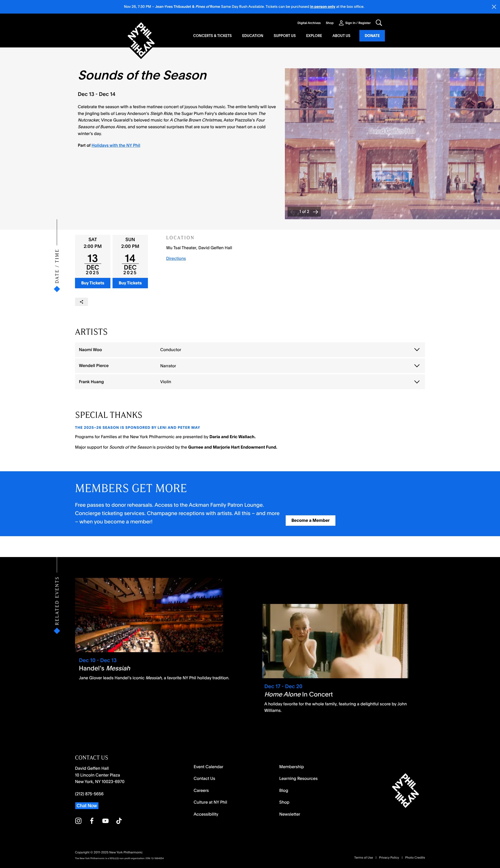Close the top announcement banner

493,7
